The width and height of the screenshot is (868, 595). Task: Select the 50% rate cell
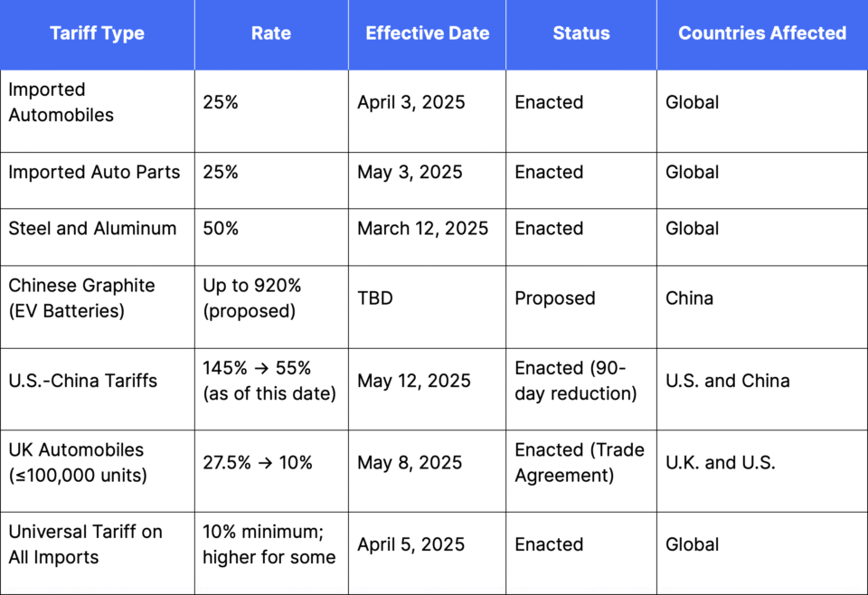pos(271,237)
